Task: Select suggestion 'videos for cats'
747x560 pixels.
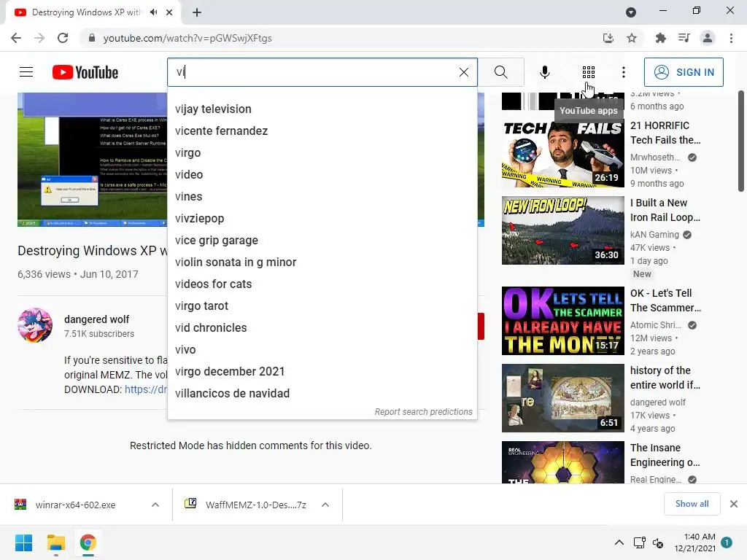Action: pyautogui.click(x=322, y=284)
